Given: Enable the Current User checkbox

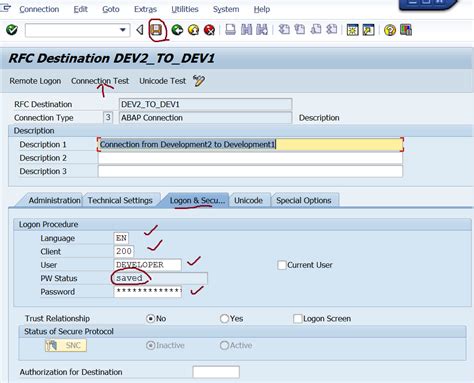Looking at the screenshot, I should coord(282,265).
